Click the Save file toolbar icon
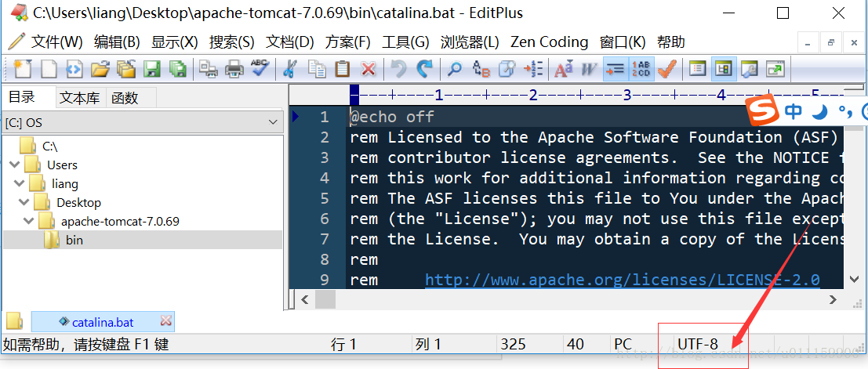Image resolution: width=868 pixels, height=369 pixels. [151, 69]
